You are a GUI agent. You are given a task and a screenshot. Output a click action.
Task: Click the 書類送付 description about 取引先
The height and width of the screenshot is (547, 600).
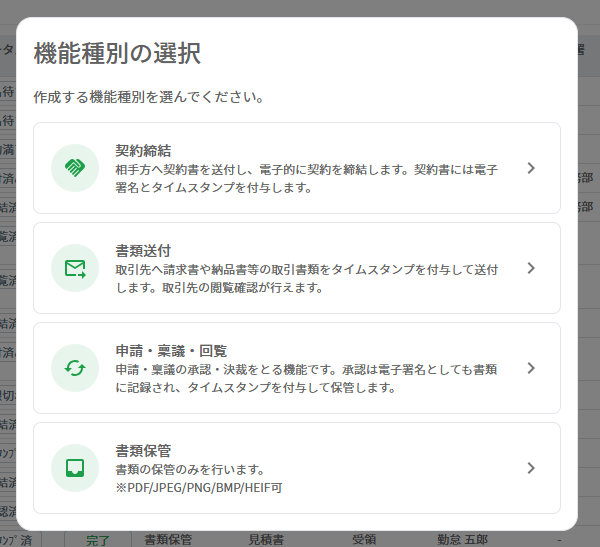[307, 278]
